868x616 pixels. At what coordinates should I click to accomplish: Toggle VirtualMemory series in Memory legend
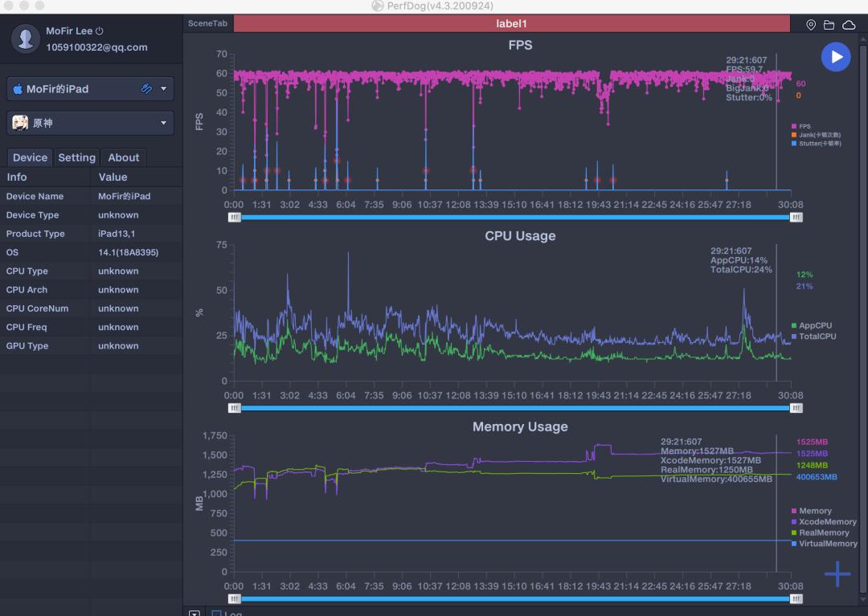[824, 544]
